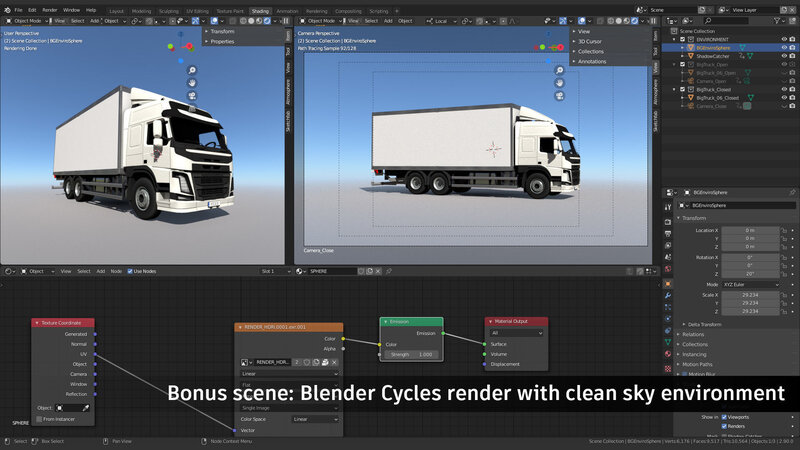Open the rotation Mode XYZ Euler dropdown

[750, 285]
